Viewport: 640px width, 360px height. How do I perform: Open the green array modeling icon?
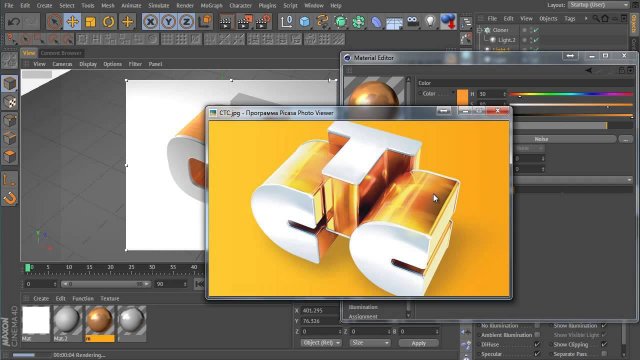click(x=358, y=22)
